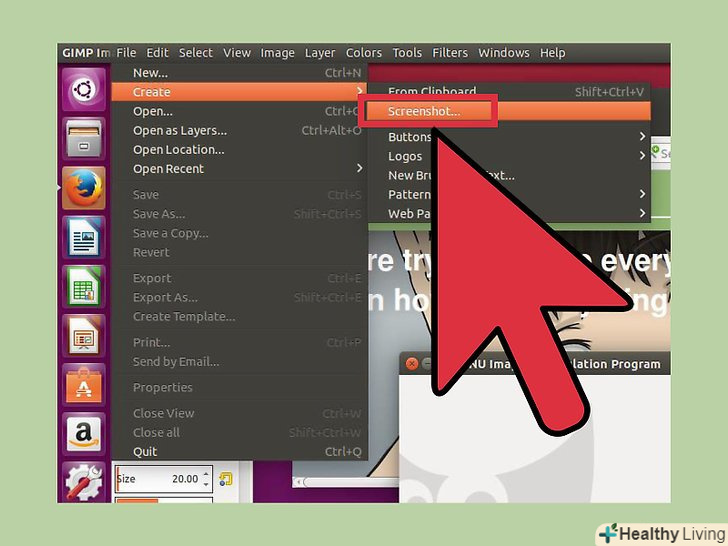Close the GNU Image Manipulation Program window

coord(411,364)
